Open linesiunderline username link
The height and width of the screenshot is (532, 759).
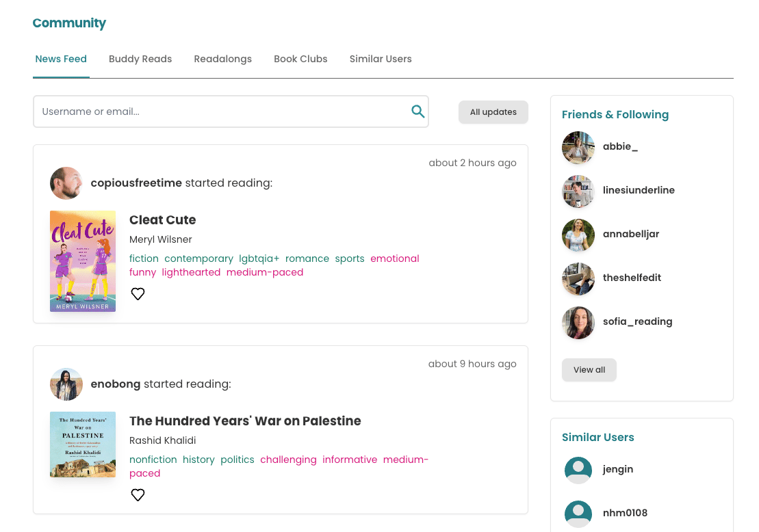(639, 191)
